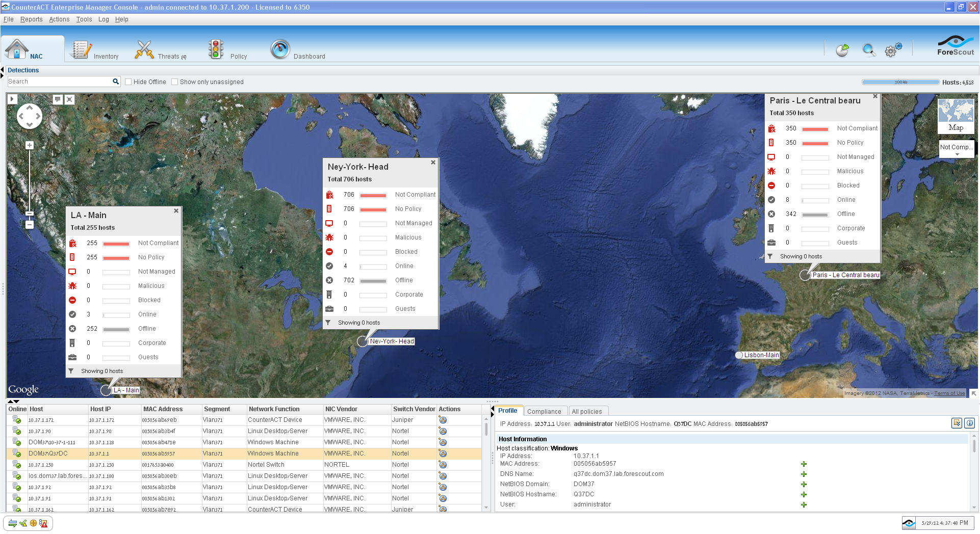Click the Inventory notepad icon

[x=81, y=50]
